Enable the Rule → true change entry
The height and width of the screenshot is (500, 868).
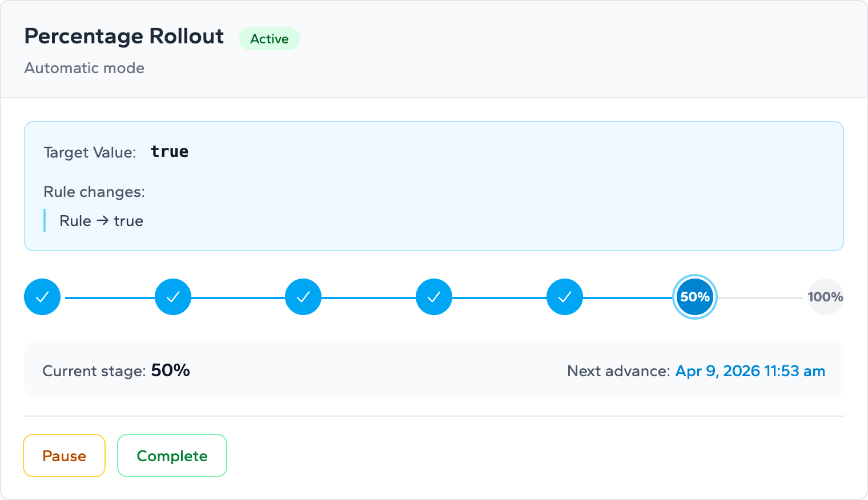101,221
